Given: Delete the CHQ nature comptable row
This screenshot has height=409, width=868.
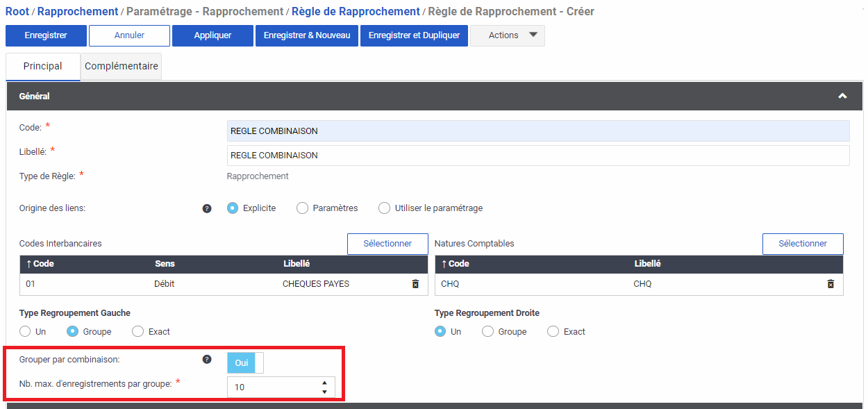Looking at the screenshot, I should (830, 284).
